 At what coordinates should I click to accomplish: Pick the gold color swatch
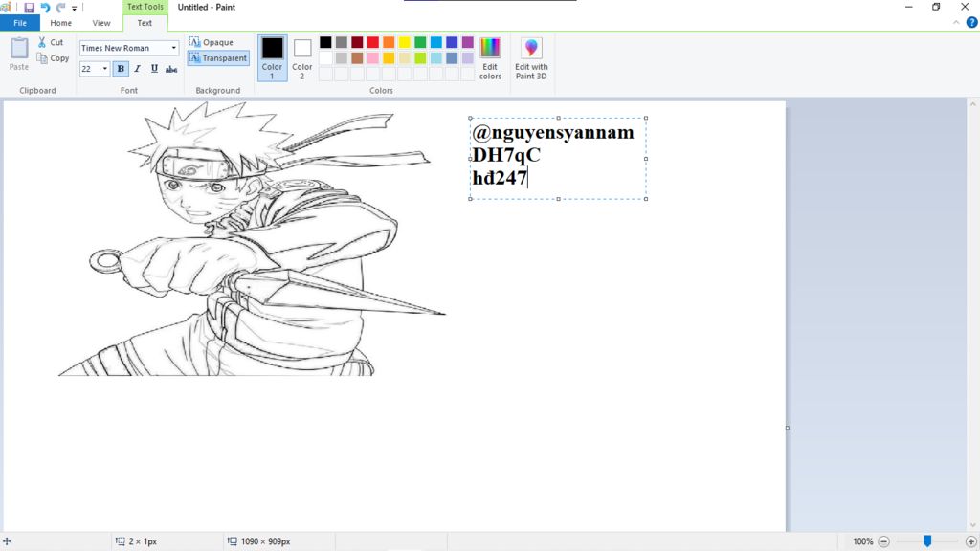point(389,58)
